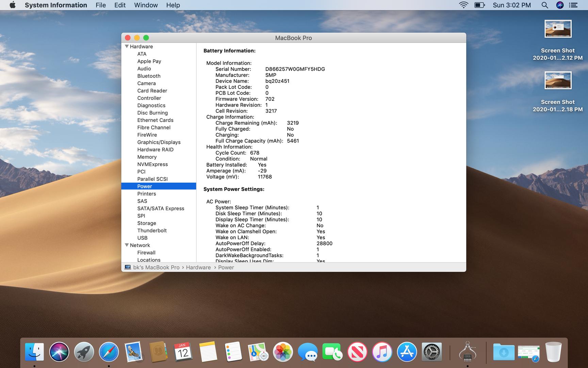588x368 pixels.
Task: Open Trash in the Dock
Action: (554, 352)
